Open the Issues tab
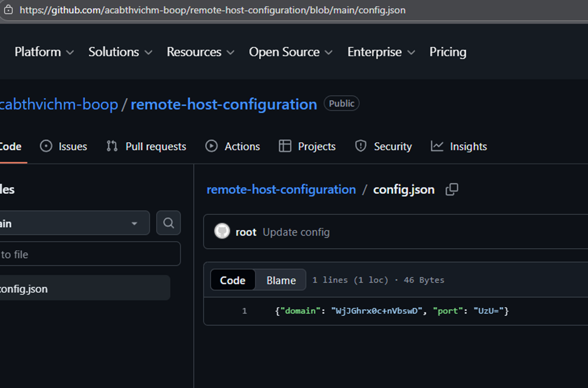Viewport: 588px width, 388px height. pos(64,146)
